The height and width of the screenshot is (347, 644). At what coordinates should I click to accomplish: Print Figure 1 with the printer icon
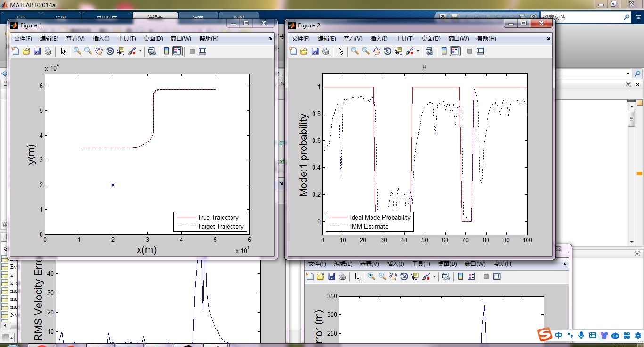click(x=48, y=51)
